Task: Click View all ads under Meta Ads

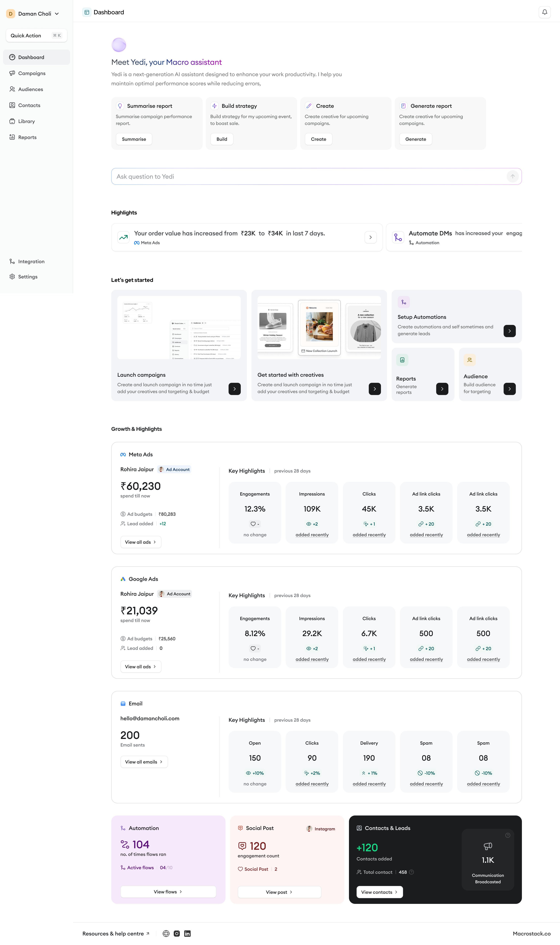Action: 141,542
